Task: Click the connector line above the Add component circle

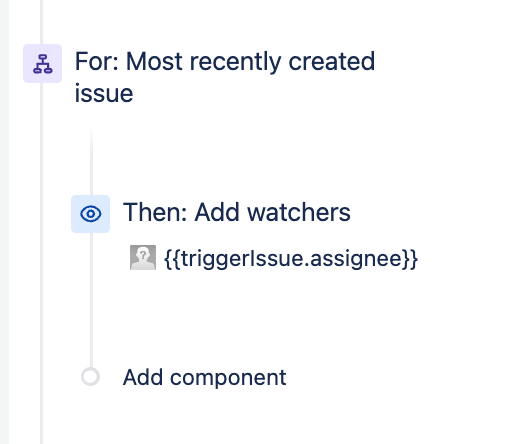Action: coord(91,300)
